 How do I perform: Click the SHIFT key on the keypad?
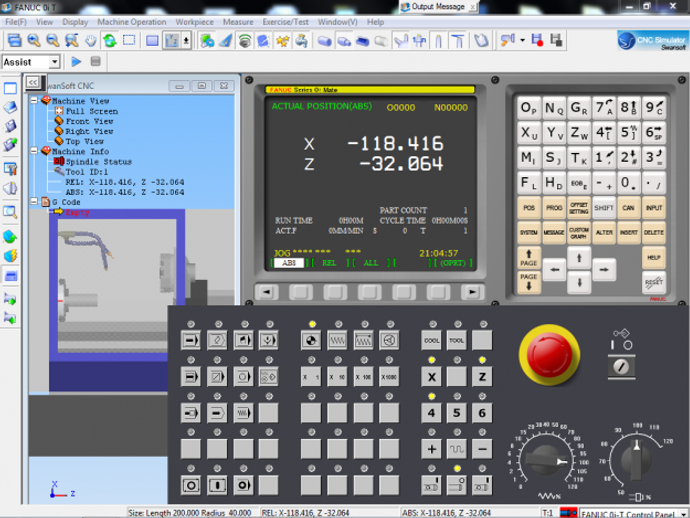point(604,208)
